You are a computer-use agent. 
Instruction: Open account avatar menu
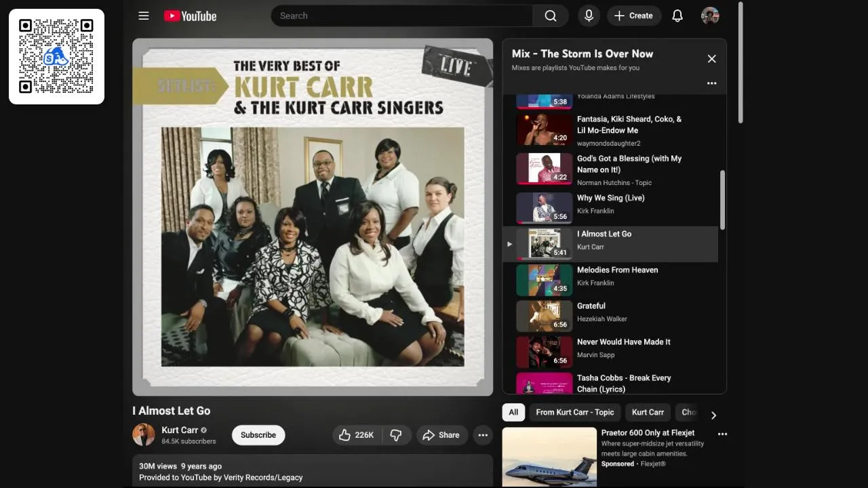pyautogui.click(x=710, y=16)
